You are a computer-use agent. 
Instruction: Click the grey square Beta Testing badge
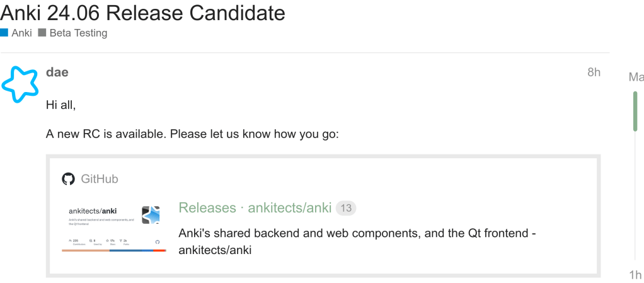(42, 33)
